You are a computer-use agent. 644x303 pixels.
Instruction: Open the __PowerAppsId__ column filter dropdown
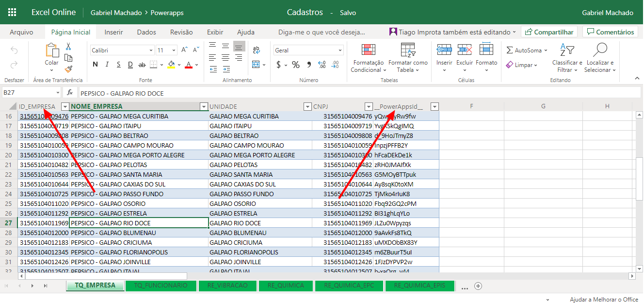(435, 107)
